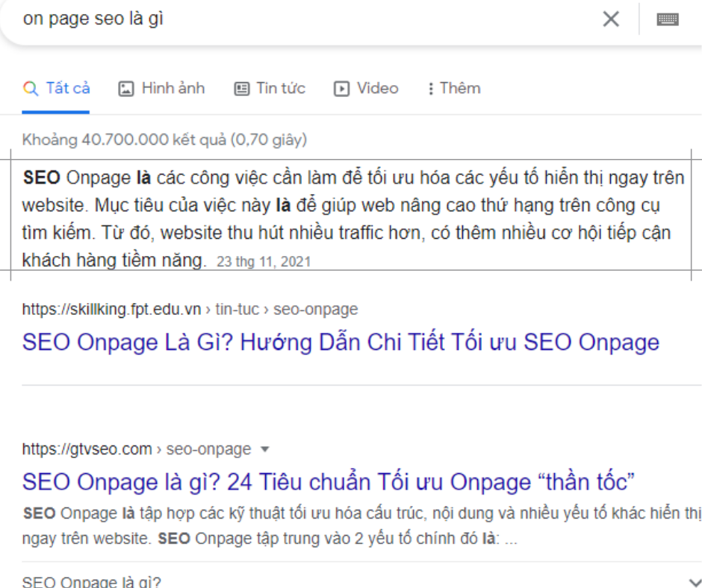Click the magnifier icon on Tất cả tab
This screenshot has width=702, height=588.
pyautogui.click(x=31, y=89)
